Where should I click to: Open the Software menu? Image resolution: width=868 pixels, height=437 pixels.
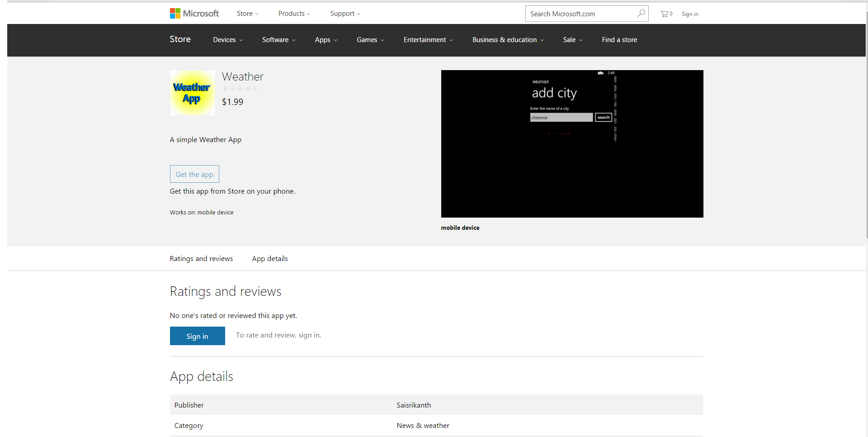pos(278,40)
